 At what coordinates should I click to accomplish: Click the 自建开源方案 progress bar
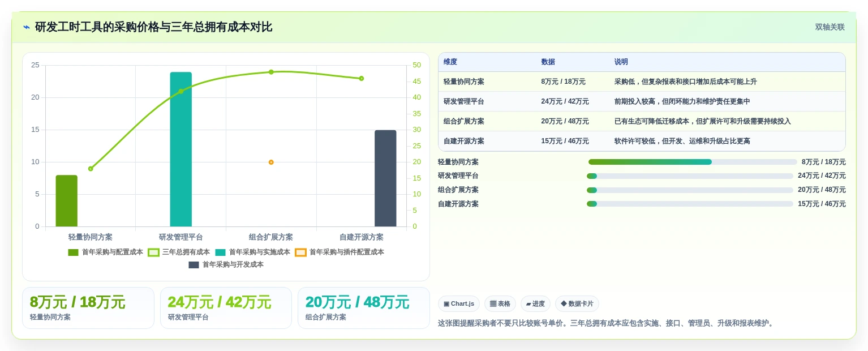[x=690, y=204]
